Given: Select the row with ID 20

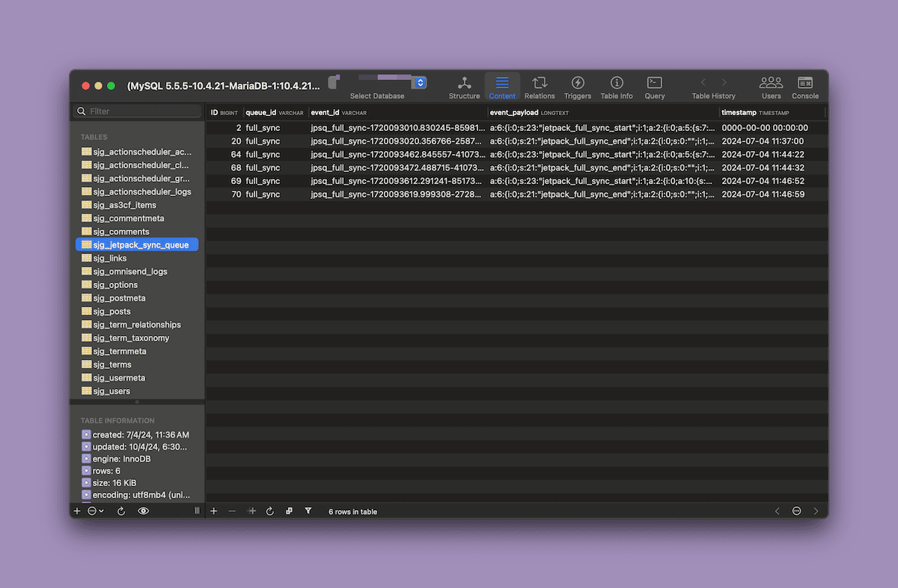Looking at the screenshot, I should [516, 141].
